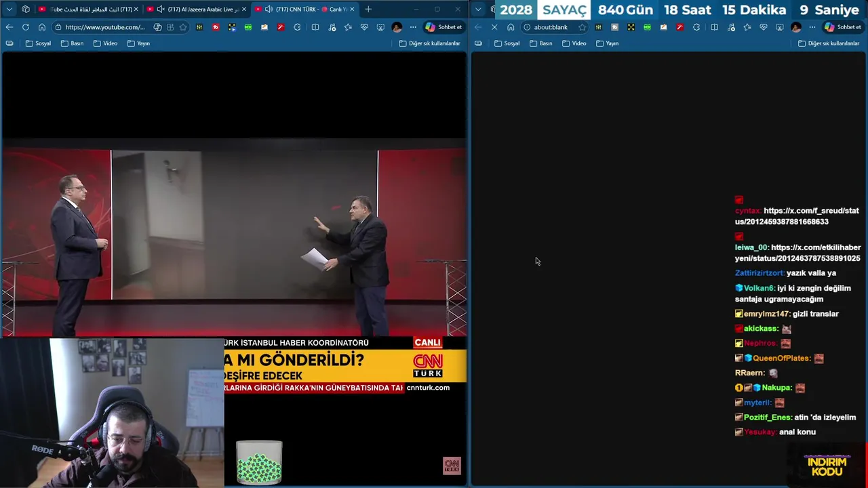Click chat username QueenOfPlates
868x488 pixels.
(781, 358)
